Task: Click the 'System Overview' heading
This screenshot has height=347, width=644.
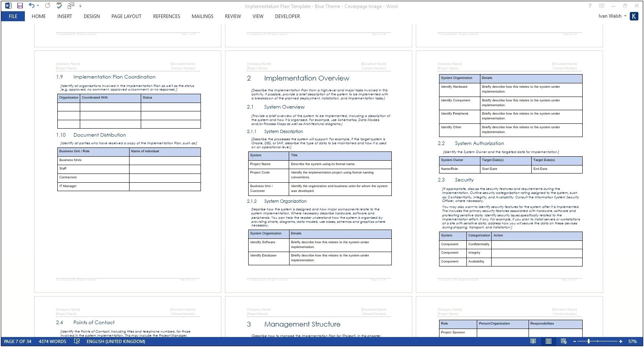Action: pyautogui.click(x=284, y=107)
